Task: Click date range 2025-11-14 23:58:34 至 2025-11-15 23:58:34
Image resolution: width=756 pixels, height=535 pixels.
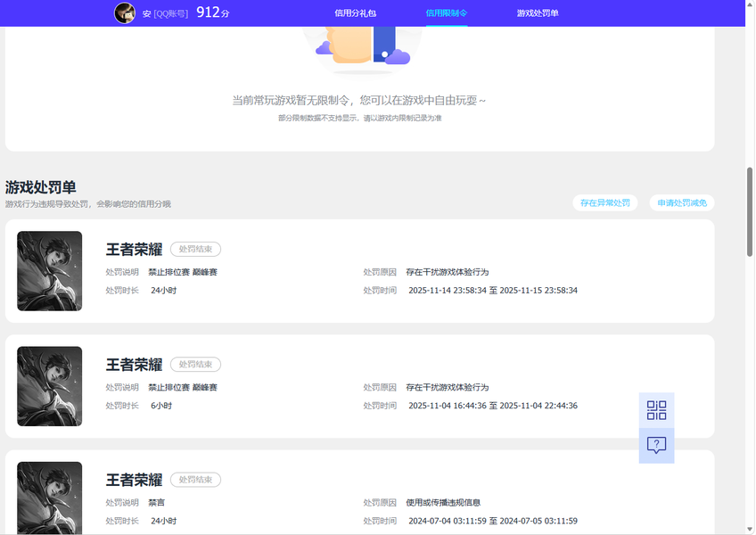Action: (x=493, y=291)
